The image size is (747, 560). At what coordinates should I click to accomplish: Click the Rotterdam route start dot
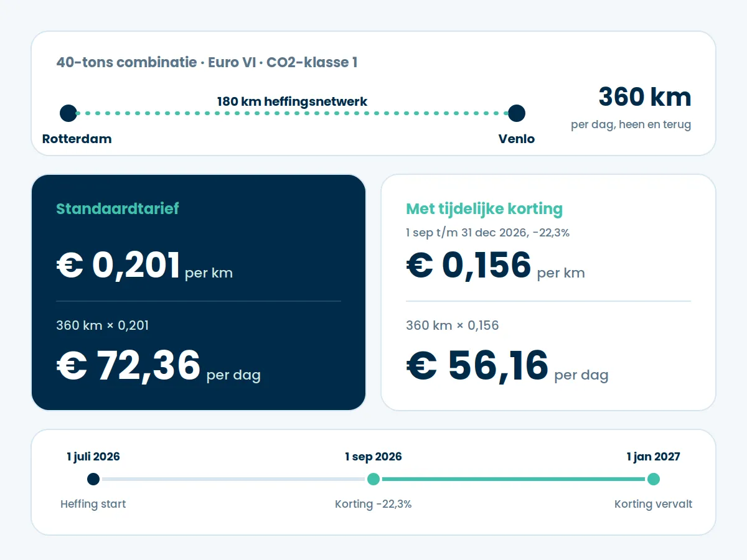tap(68, 113)
